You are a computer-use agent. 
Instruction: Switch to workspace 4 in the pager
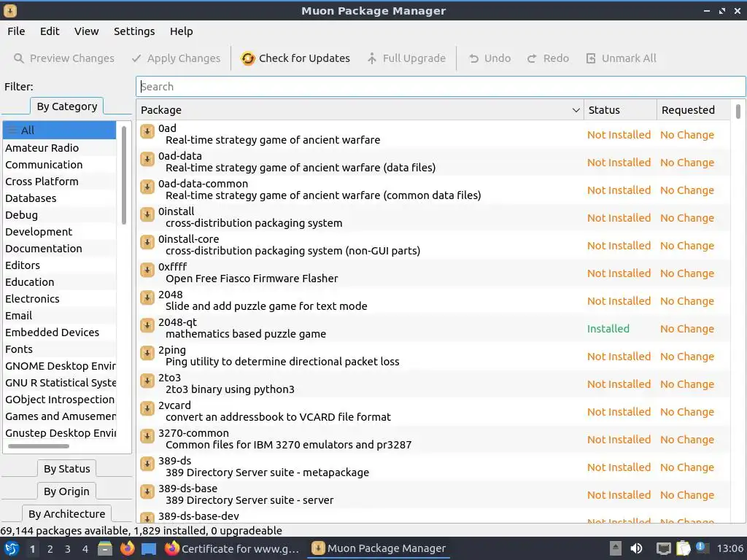85,549
